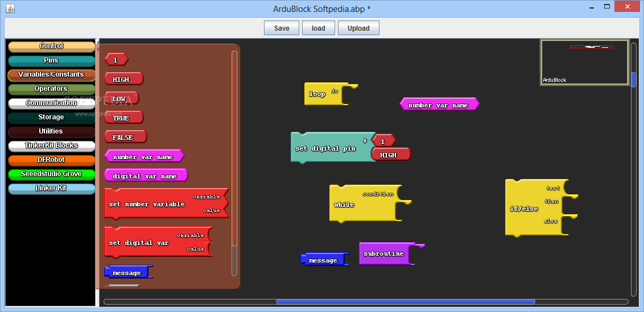Click the ArduBlock minimap thumbnail

click(584, 63)
